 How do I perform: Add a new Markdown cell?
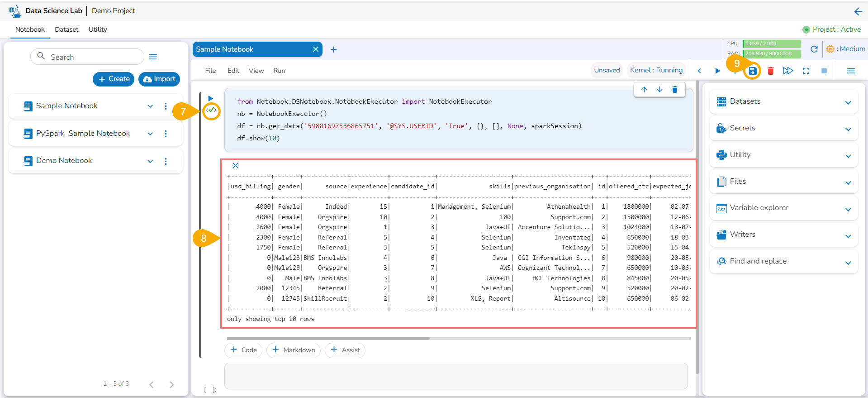pos(294,350)
